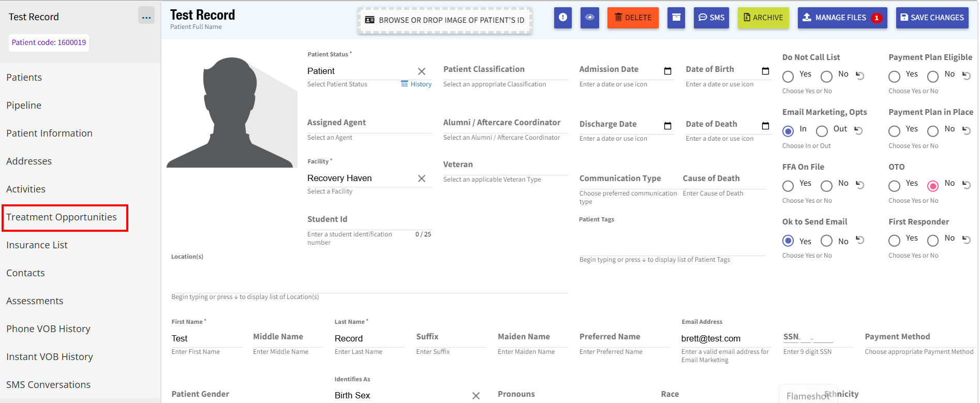Clear the Patient Status field with X
This screenshot has height=403, width=980.
pos(422,71)
